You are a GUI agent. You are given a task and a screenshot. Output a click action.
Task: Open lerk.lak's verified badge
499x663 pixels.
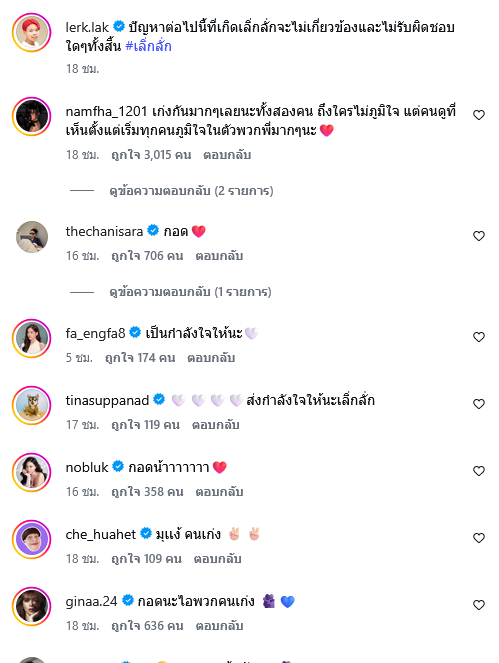tap(119, 27)
